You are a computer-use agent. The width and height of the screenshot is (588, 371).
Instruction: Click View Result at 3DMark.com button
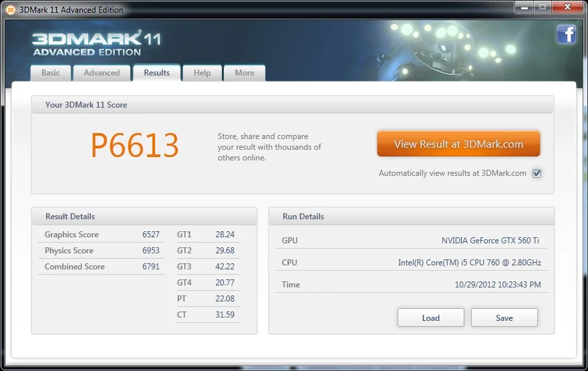458,144
